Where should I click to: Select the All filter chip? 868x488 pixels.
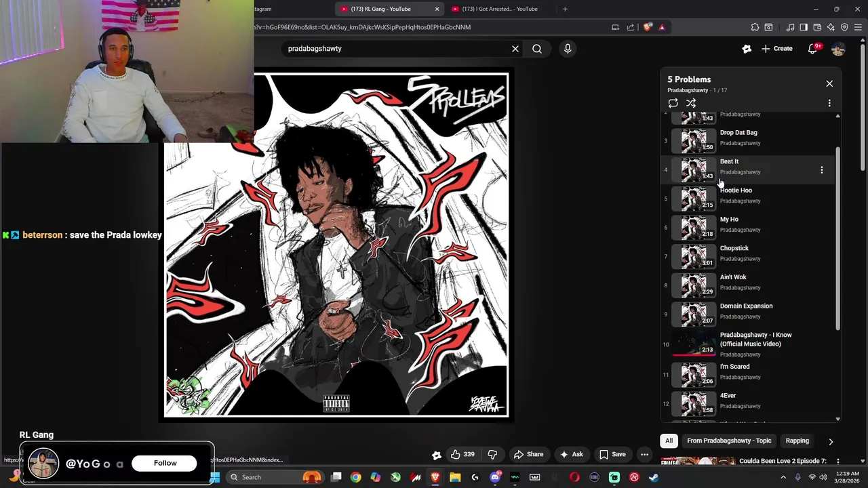pos(669,441)
